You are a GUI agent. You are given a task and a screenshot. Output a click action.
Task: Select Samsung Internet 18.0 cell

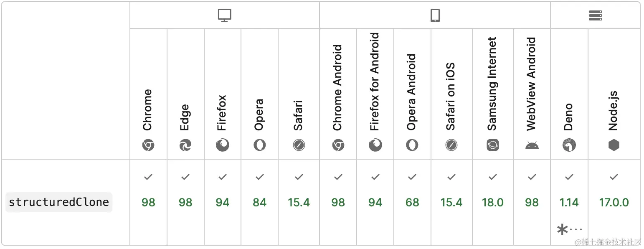[493, 202]
